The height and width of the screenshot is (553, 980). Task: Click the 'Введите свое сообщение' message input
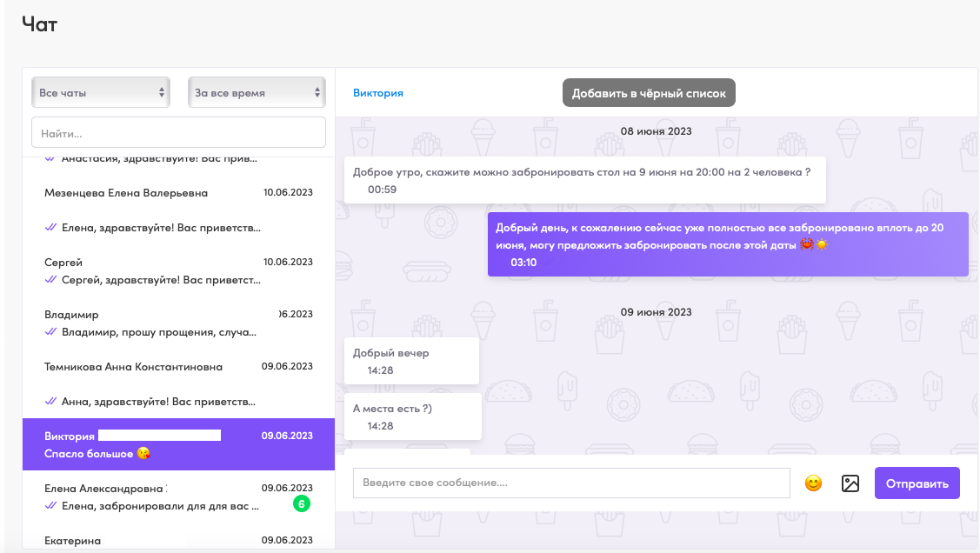click(x=570, y=483)
